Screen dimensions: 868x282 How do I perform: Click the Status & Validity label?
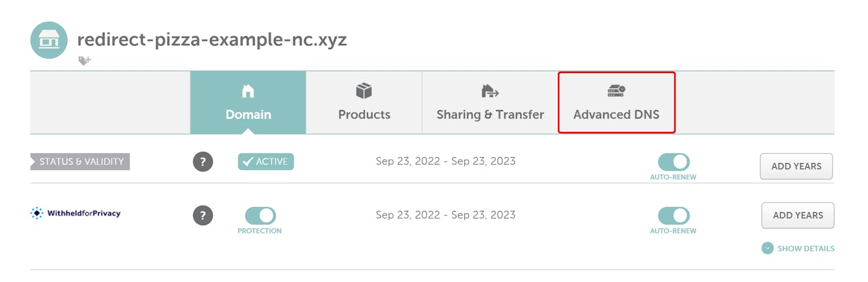point(81,162)
